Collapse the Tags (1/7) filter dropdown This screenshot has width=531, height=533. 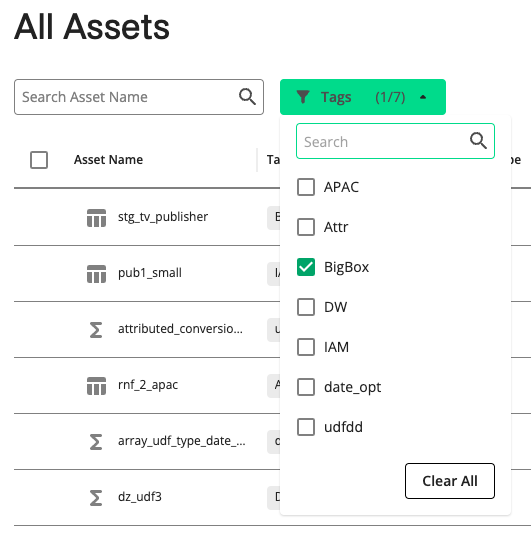click(363, 97)
